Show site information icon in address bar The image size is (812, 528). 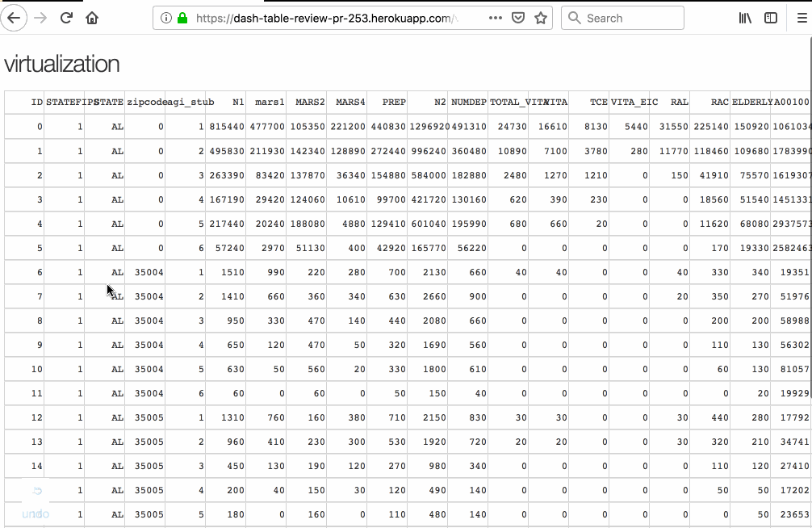pos(165,18)
